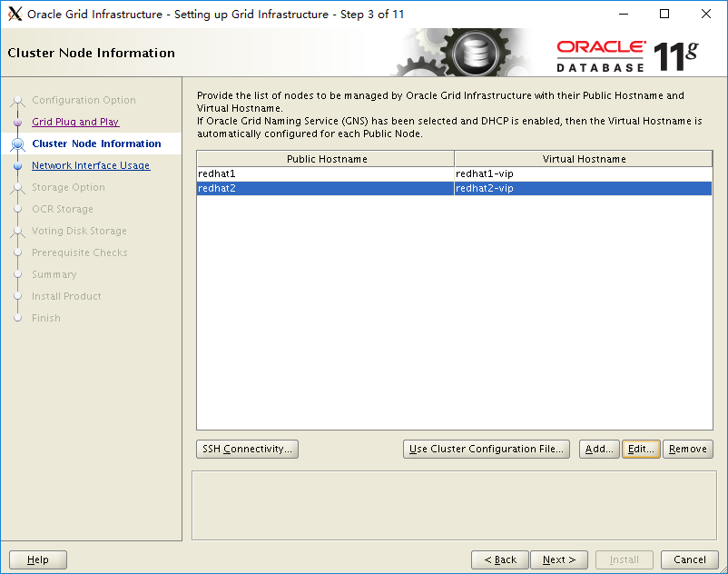Jump to Network Interface Usage step
This screenshot has width=728, height=574.
[x=91, y=165]
